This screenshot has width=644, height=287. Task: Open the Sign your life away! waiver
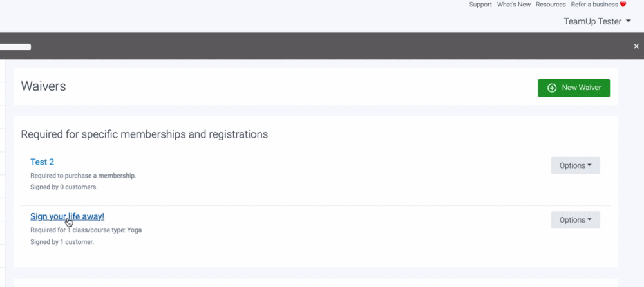[67, 217]
